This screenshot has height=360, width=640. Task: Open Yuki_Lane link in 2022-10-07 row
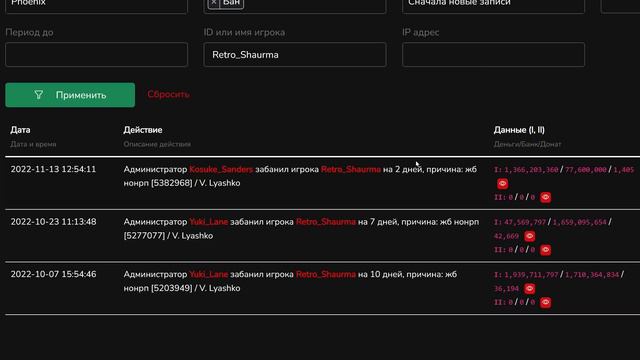pos(209,274)
